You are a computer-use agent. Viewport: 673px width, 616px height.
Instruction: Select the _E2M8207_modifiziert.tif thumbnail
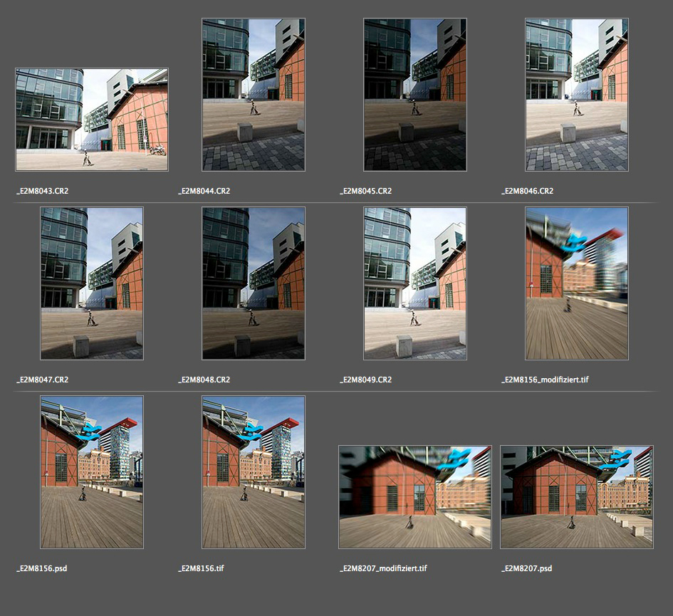(x=415, y=497)
